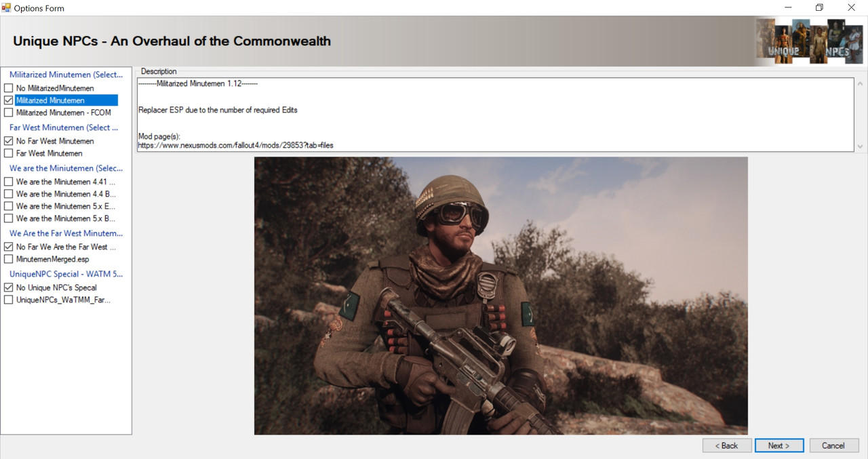Cancel the installer options form

click(834, 445)
